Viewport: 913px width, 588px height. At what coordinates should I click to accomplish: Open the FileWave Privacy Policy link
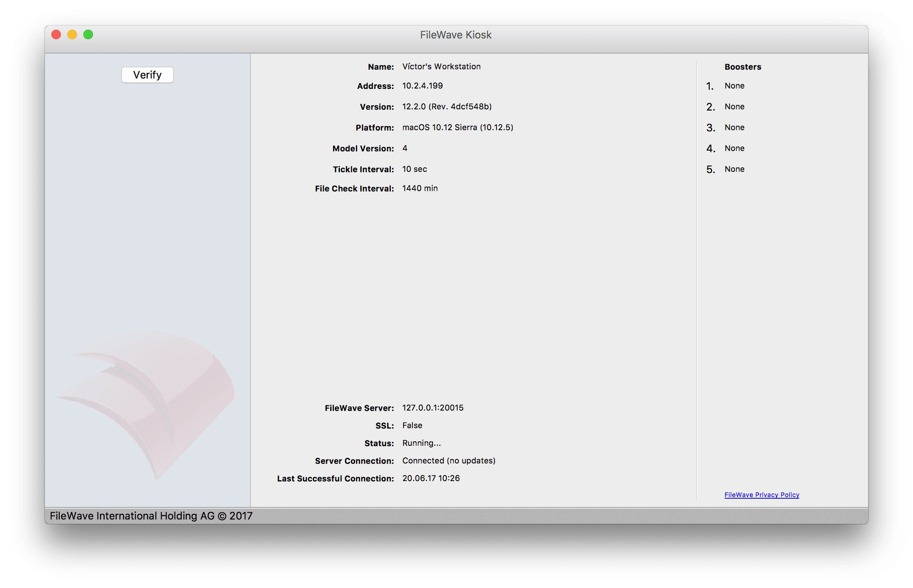point(762,495)
